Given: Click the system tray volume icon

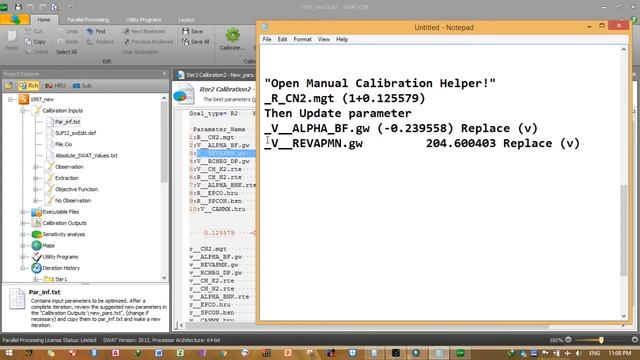Looking at the screenshot, I should pyautogui.click(x=578, y=353).
